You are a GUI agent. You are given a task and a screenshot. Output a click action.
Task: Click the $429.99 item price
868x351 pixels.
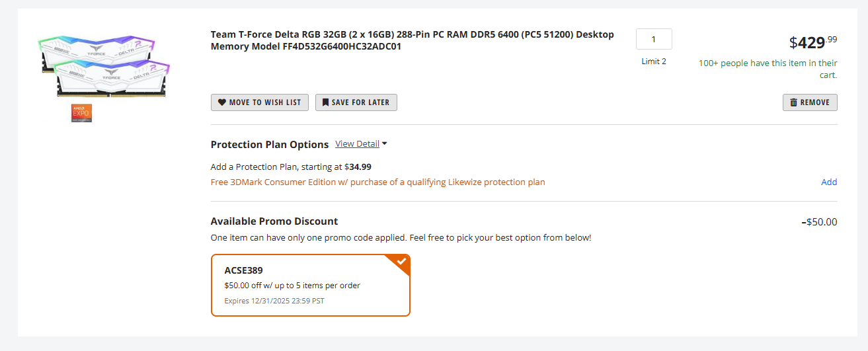point(813,42)
